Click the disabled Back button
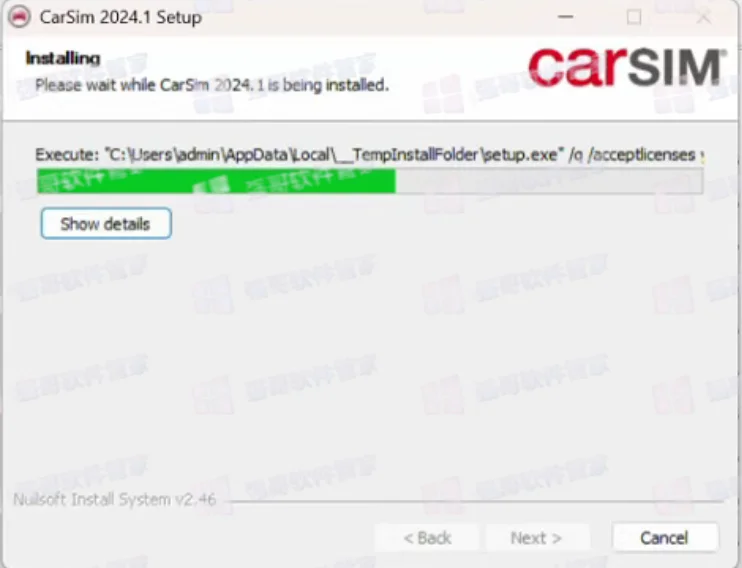 coord(427,538)
